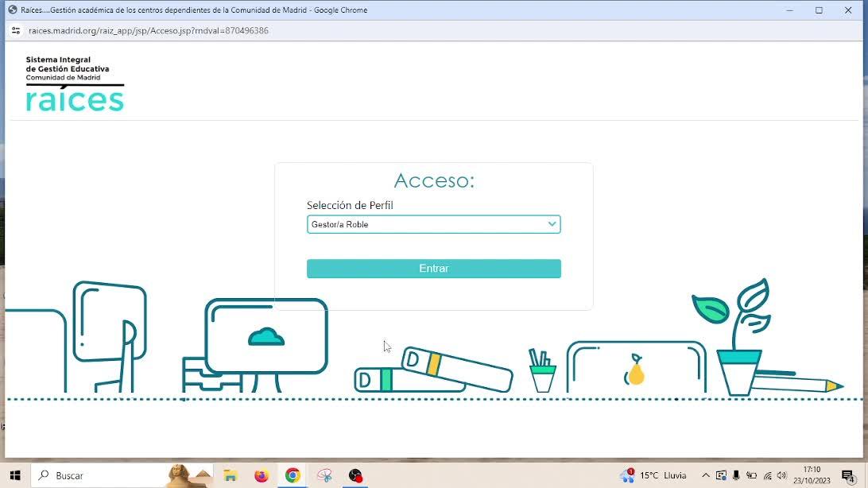
Task: Click the sphinx search highlight image in taskbar
Action: click(189, 475)
